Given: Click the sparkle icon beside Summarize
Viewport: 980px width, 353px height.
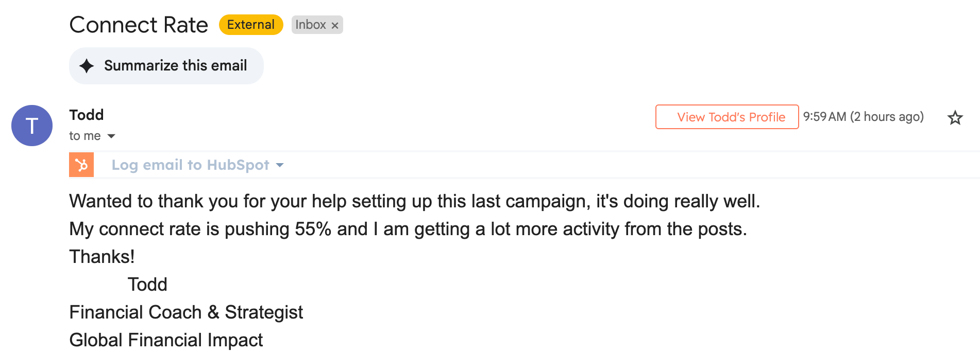Looking at the screenshot, I should [87, 66].
